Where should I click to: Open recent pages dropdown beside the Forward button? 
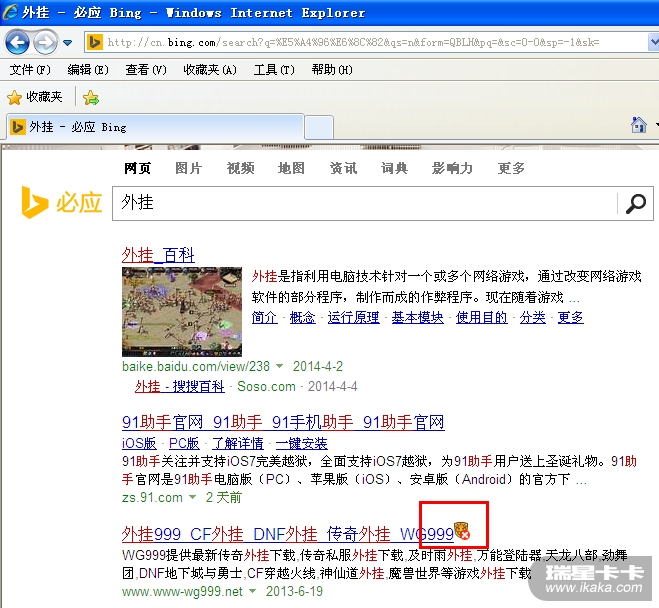(67, 42)
